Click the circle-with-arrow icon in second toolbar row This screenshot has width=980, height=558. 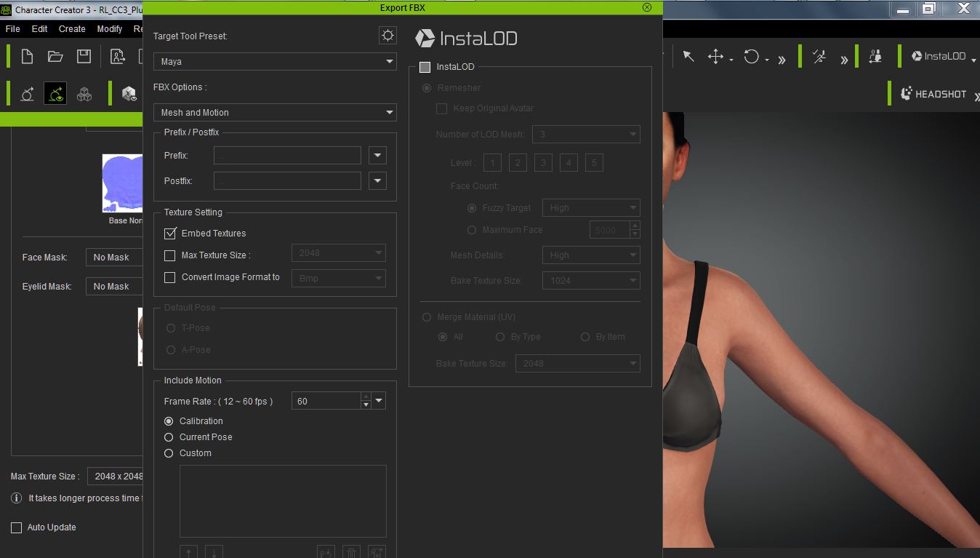click(27, 94)
